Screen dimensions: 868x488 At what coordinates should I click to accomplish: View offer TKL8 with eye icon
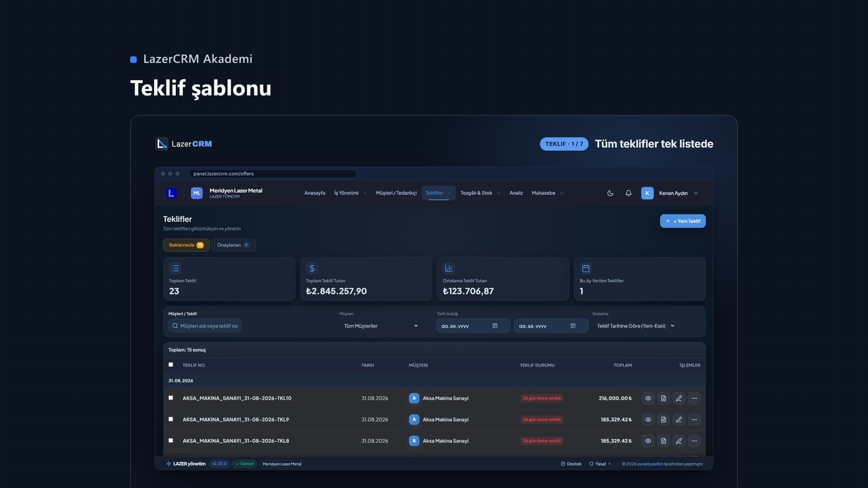pyautogui.click(x=648, y=441)
